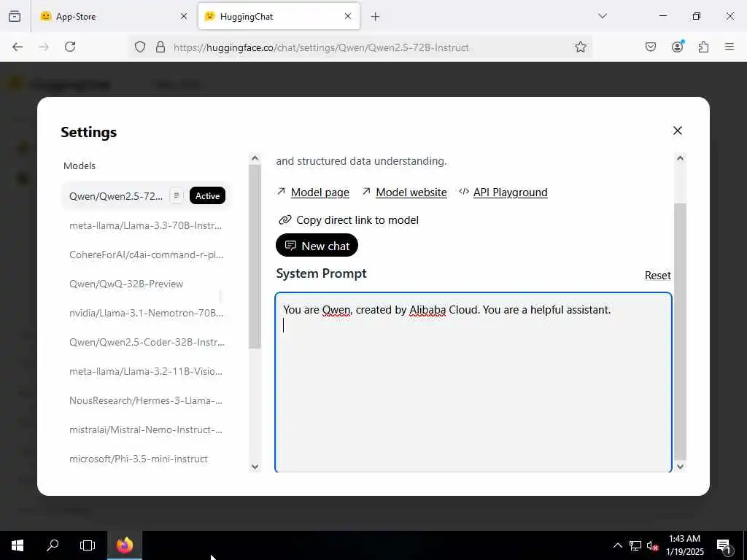Close the App-Store tab

(184, 16)
